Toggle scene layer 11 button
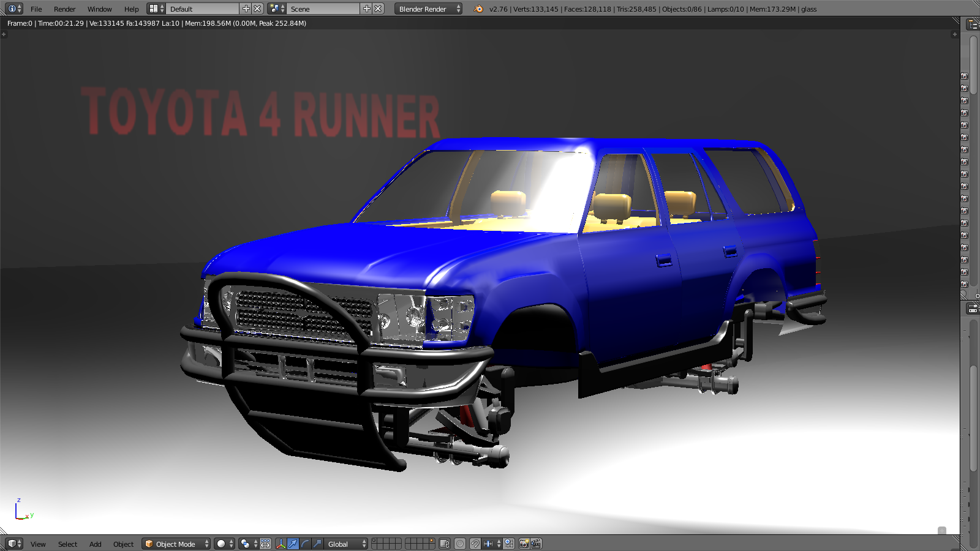 point(375,547)
